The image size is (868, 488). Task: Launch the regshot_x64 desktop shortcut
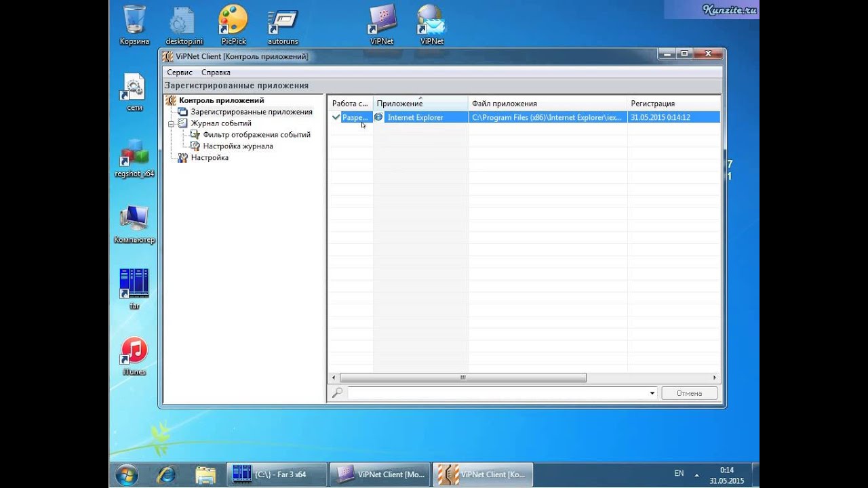(x=134, y=157)
